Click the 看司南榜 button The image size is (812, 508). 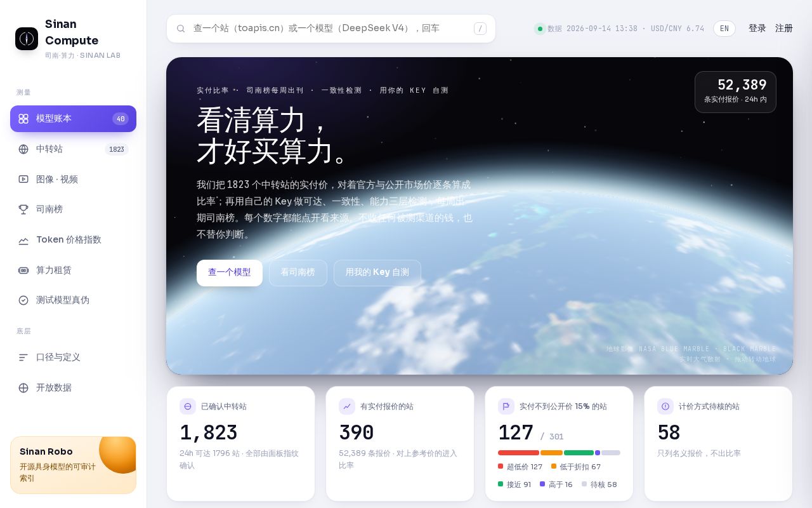[298, 273]
